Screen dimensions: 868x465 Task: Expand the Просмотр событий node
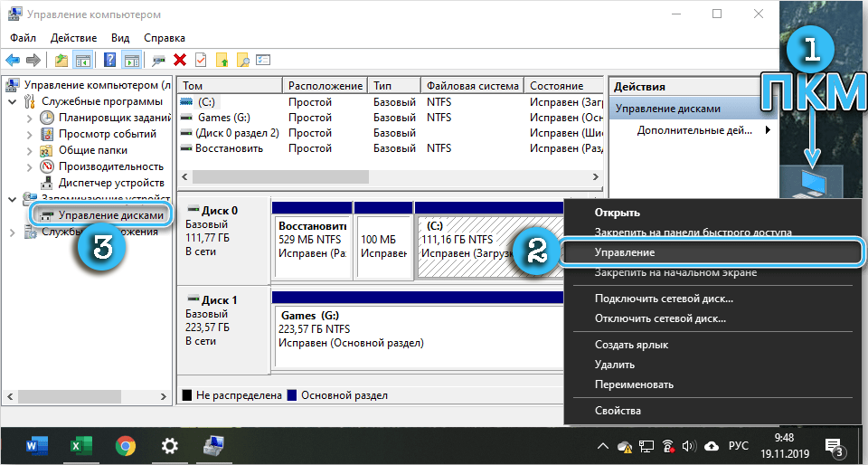click(28, 134)
